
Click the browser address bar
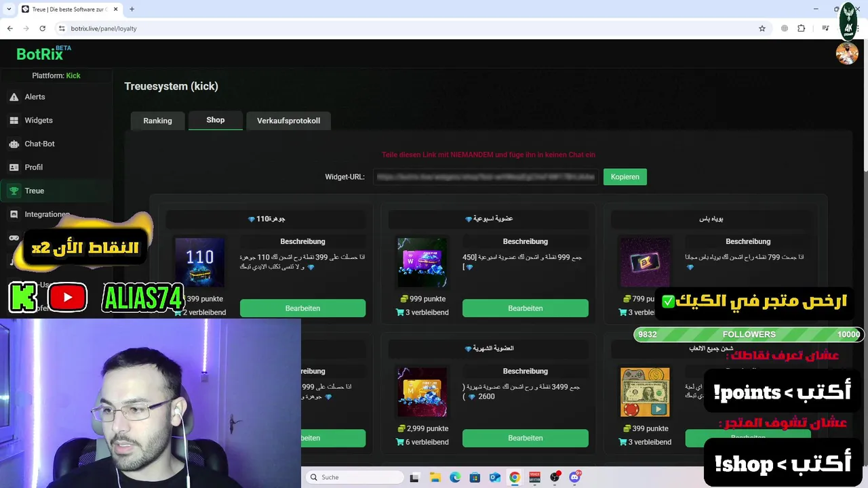point(407,28)
